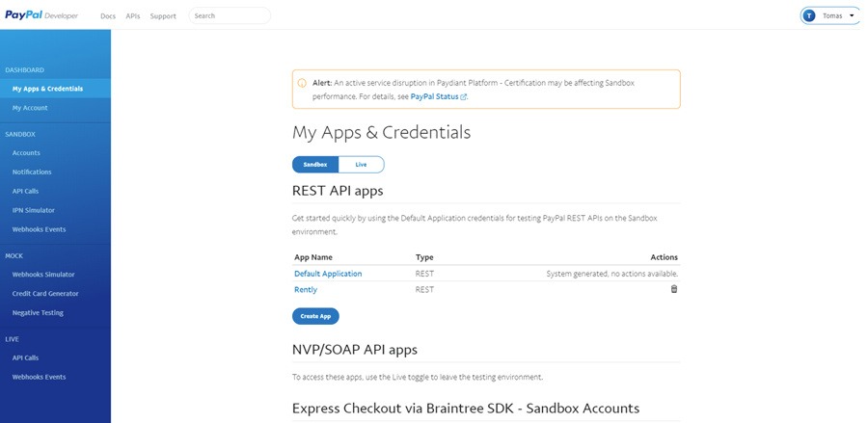The image size is (868, 423).
Task: Open Webhooks Simulator under Mock
Action: coord(43,275)
